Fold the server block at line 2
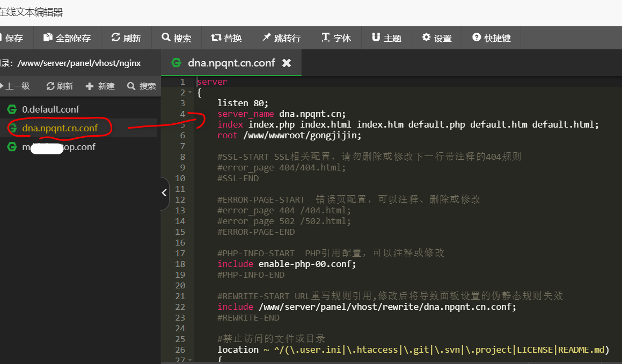622x364 pixels. (189, 93)
